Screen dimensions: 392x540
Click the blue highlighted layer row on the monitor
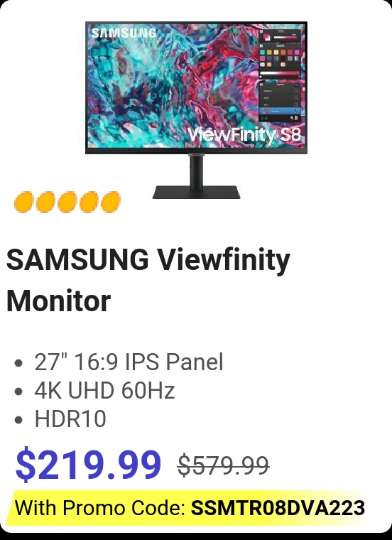(x=279, y=111)
